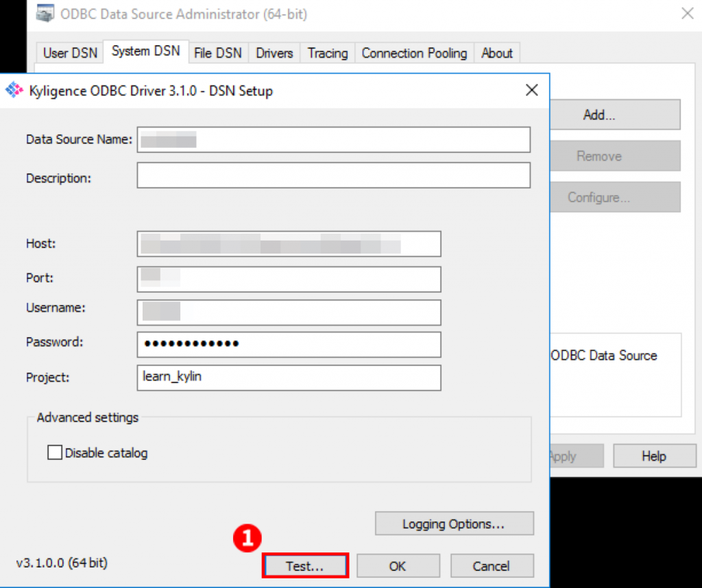
Task: Focus the Data Source Name field
Action: (333, 140)
